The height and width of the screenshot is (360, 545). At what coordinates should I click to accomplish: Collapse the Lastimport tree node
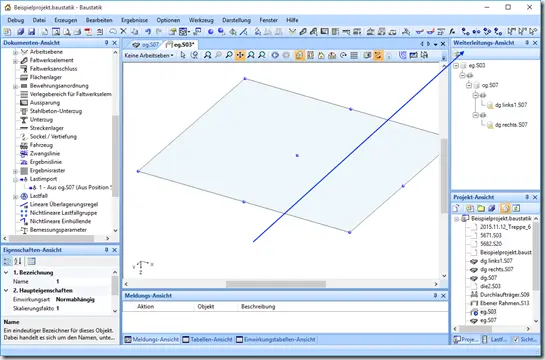click(x=15, y=179)
